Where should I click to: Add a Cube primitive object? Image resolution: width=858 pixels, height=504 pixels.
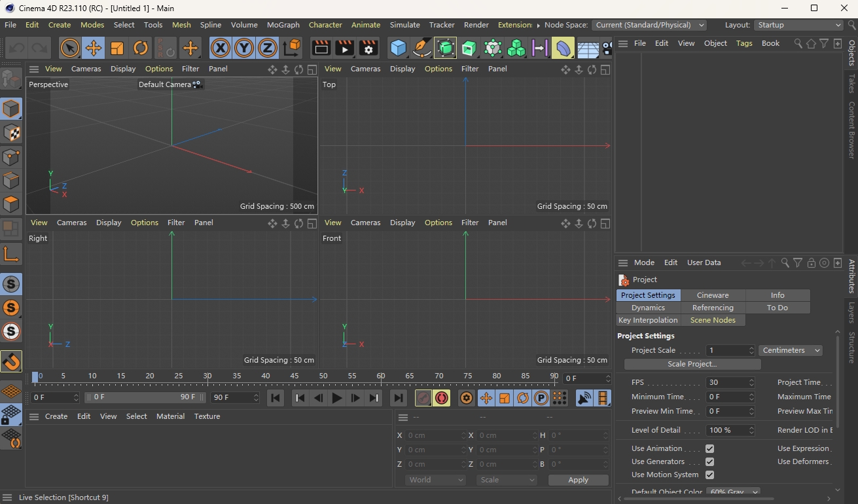(x=398, y=48)
